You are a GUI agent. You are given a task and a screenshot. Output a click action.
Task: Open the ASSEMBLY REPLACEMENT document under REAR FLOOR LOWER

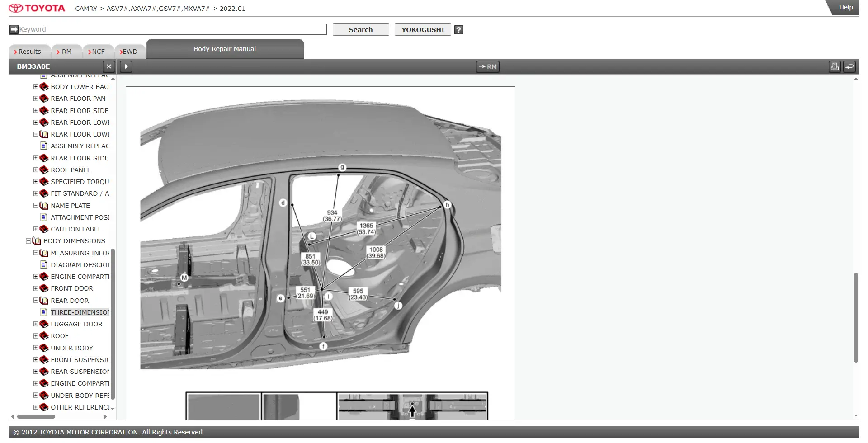click(x=80, y=146)
